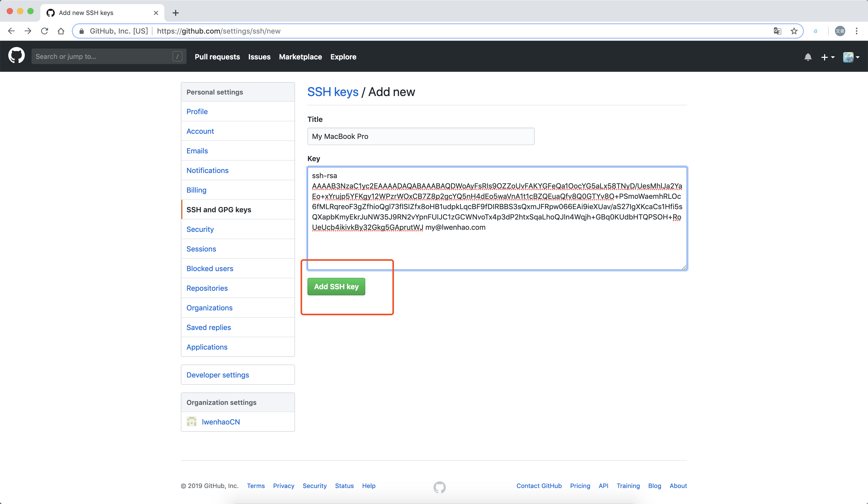Open a new browser tab with plus
The height and width of the screenshot is (504, 868).
pos(175,13)
